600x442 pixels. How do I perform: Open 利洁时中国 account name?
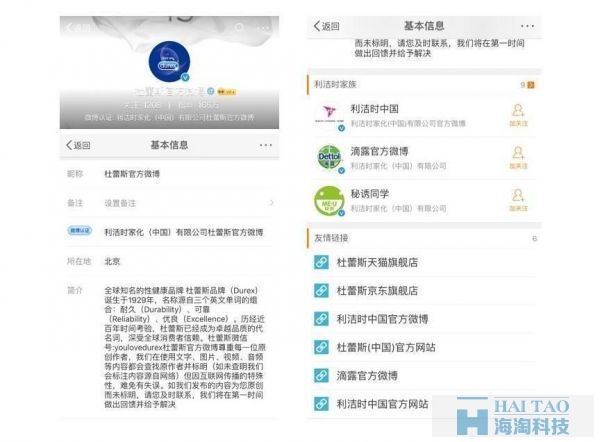(375, 109)
